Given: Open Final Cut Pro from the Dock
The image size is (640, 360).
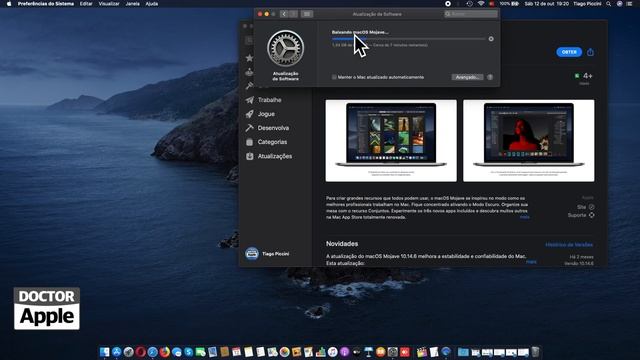Looking at the screenshot, I should (x=422, y=352).
